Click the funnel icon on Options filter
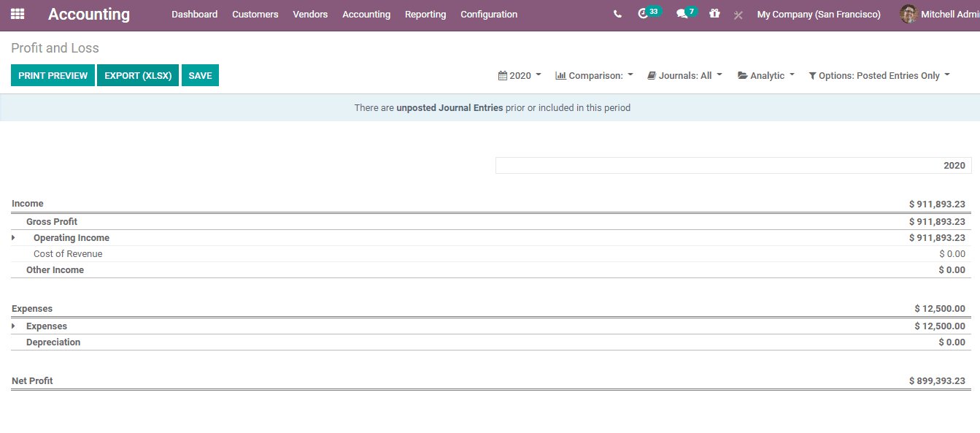This screenshot has width=980, height=433. coord(812,75)
